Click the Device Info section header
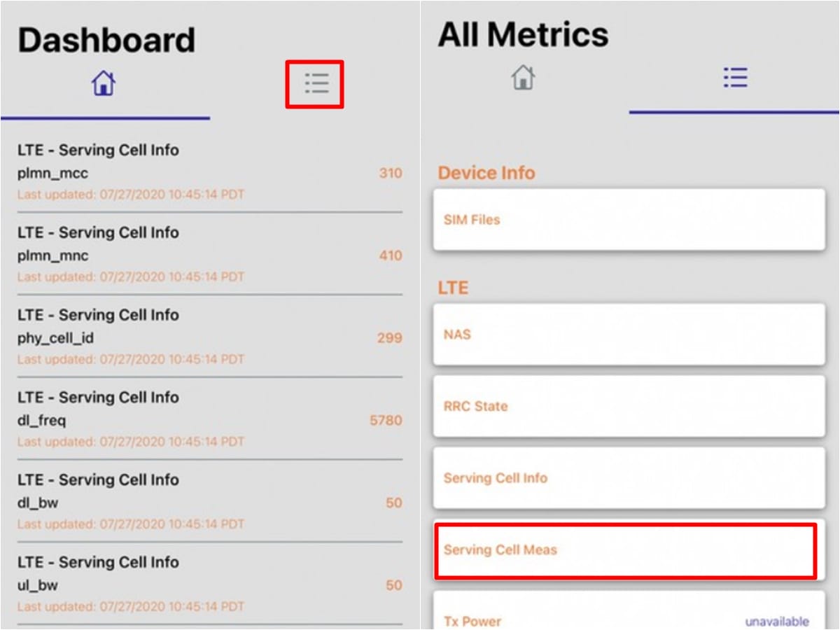This screenshot has width=840, height=630. point(486,173)
